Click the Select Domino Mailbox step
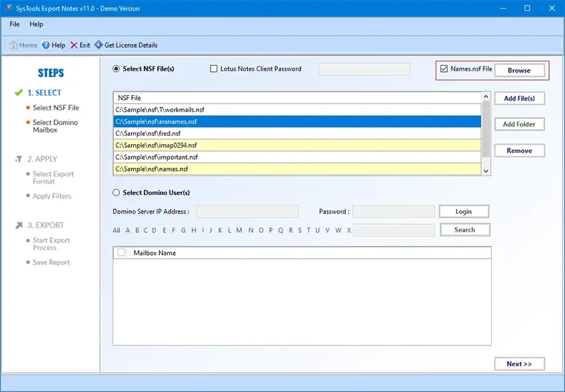The image size is (565, 392). pyautogui.click(x=55, y=126)
